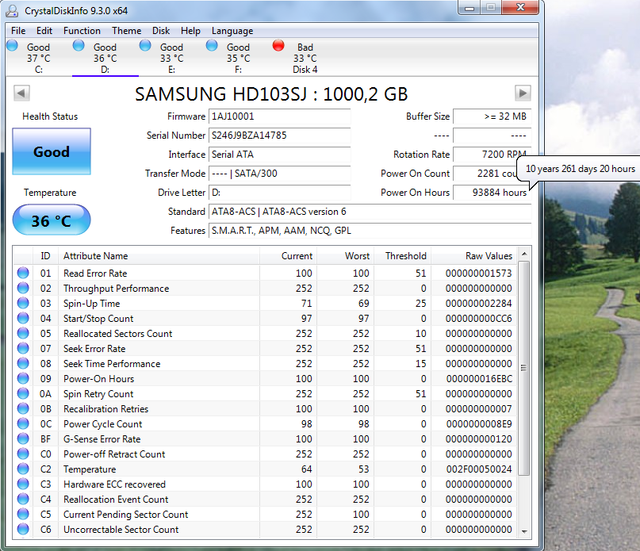Image resolution: width=640 pixels, height=551 pixels.
Task: Click status icon for Start/Stop Count
Action: (x=23, y=318)
